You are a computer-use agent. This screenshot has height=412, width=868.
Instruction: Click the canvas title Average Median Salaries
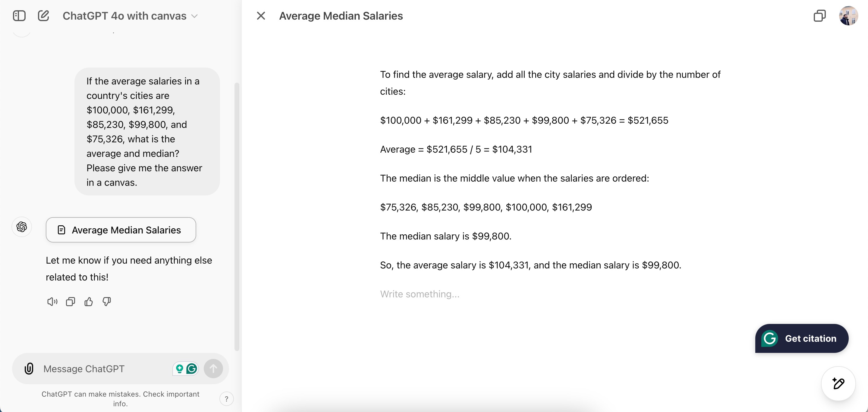341,16
